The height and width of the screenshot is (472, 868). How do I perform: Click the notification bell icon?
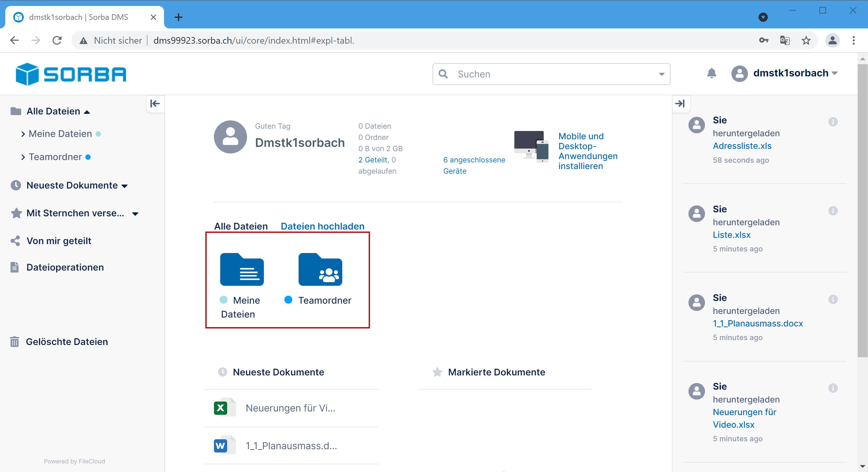[x=711, y=73]
